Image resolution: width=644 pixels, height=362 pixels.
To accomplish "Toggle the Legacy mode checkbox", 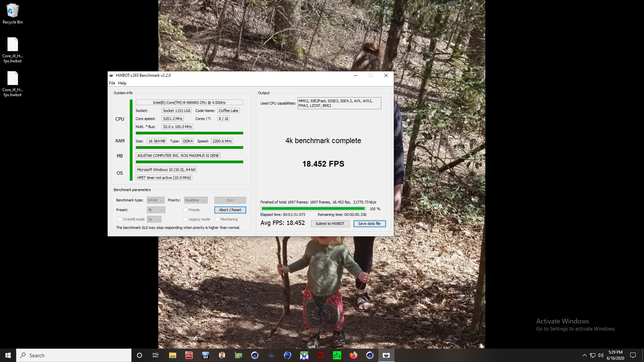I will (x=185, y=219).
